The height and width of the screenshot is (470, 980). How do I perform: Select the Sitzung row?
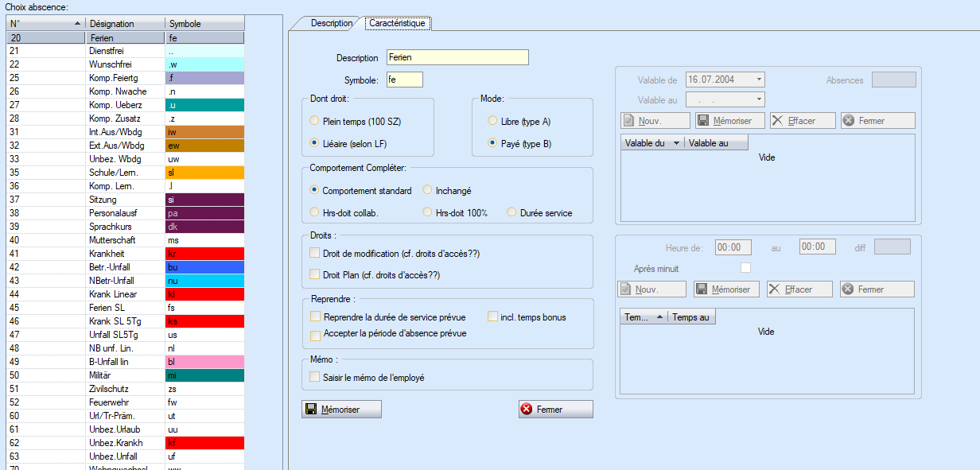[x=125, y=199]
